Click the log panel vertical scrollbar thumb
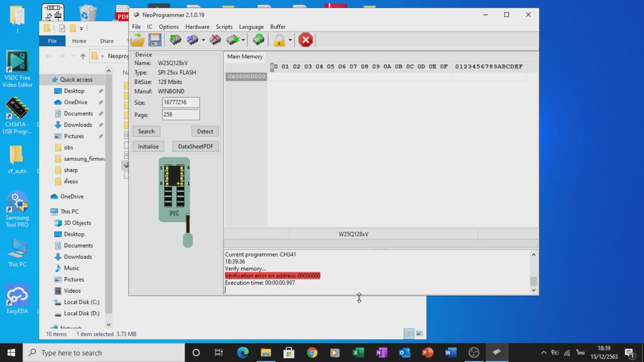644x362 pixels. click(x=534, y=281)
